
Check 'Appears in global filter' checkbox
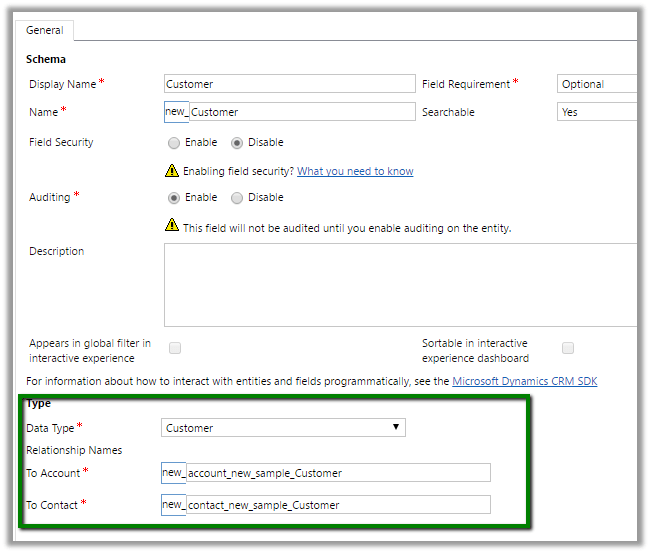pos(175,348)
